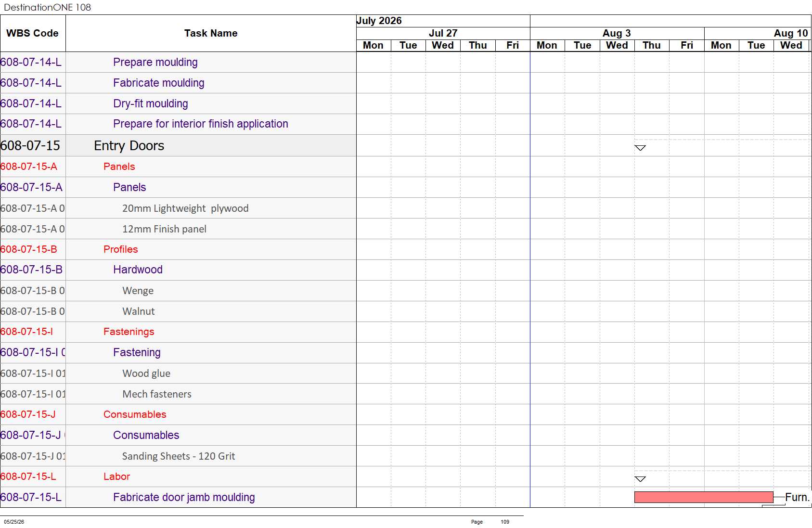Select the Entry Doors summary task
Viewport: 812px width, 528px height.
pyautogui.click(x=129, y=146)
